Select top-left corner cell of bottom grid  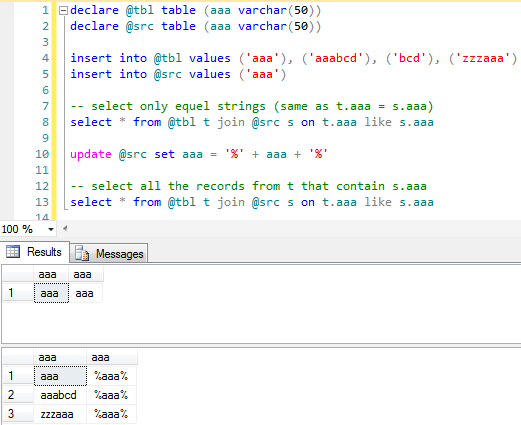point(18,357)
